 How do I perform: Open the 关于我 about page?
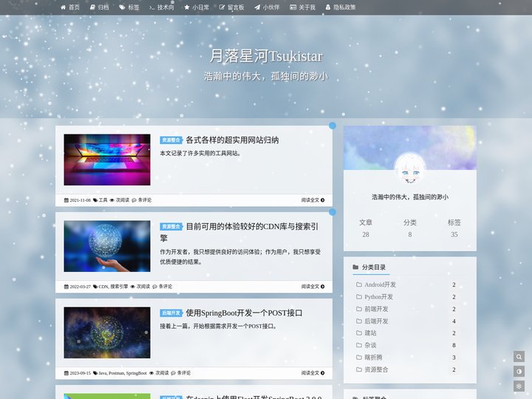(x=302, y=7)
